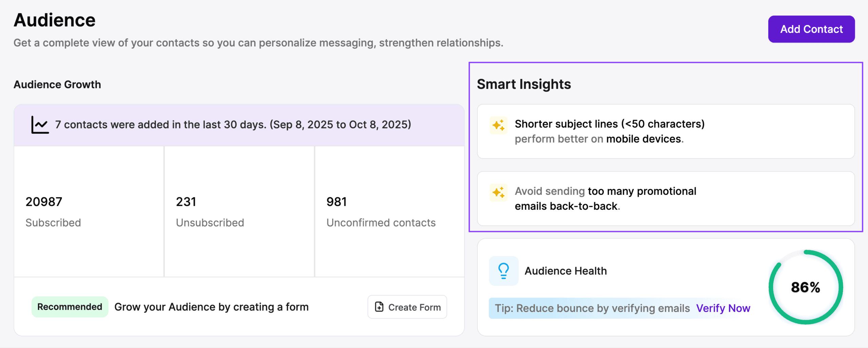Click the 7 contacts added summary text

233,125
